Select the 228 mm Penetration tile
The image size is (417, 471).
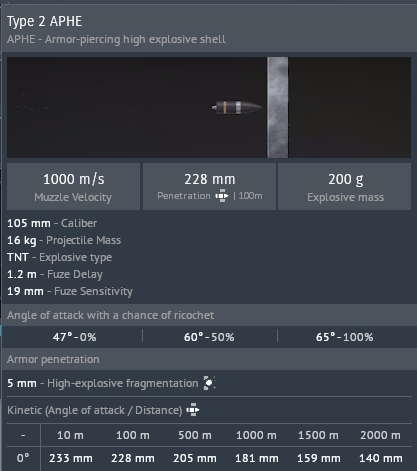209,187
